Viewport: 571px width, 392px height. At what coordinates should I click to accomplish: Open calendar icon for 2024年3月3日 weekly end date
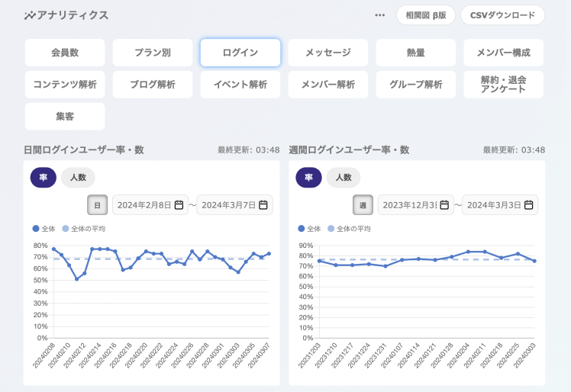click(x=528, y=205)
